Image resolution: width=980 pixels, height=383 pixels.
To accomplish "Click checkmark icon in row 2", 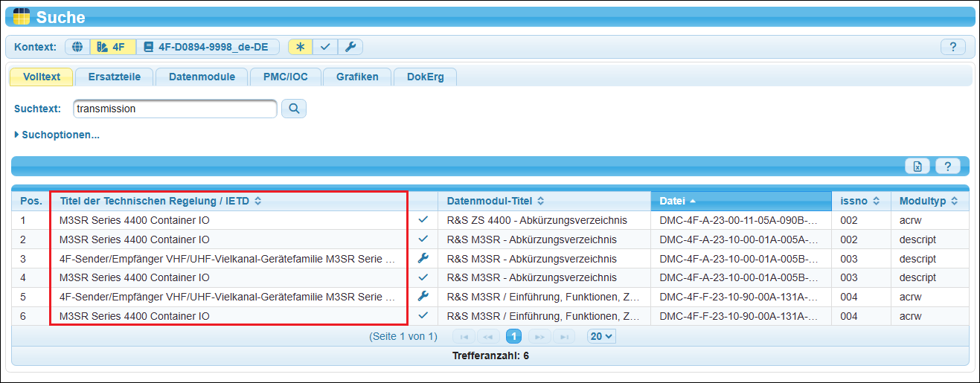I will click(423, 239).
